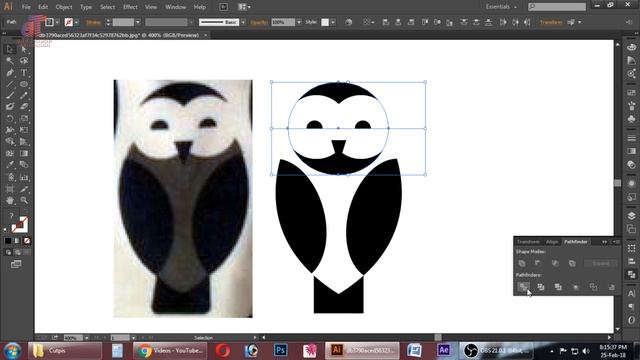Open the fill color dropdown in the control bar
640x360 pixels.
58,22
